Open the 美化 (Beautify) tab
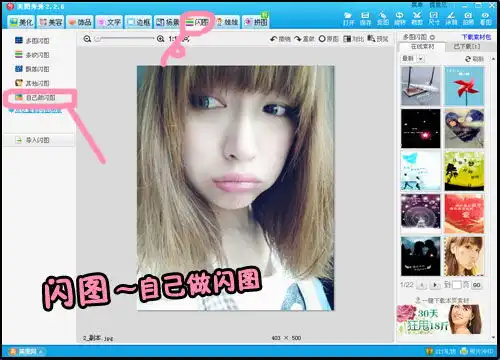Image resolution: width=500 pixels, height=360 pixels. pyautogui.click(x=21, y=22)
